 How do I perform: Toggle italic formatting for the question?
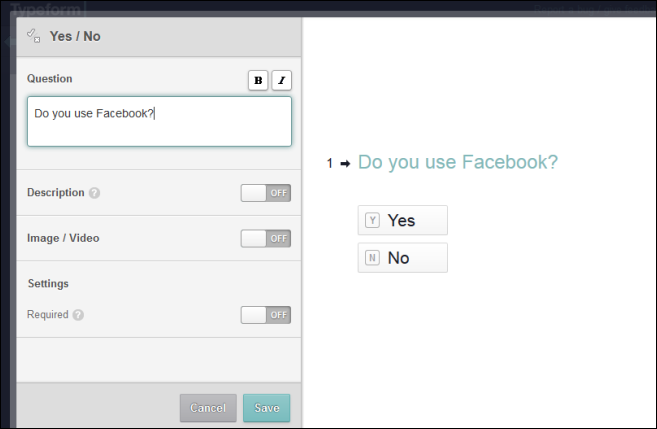point(281,80)
